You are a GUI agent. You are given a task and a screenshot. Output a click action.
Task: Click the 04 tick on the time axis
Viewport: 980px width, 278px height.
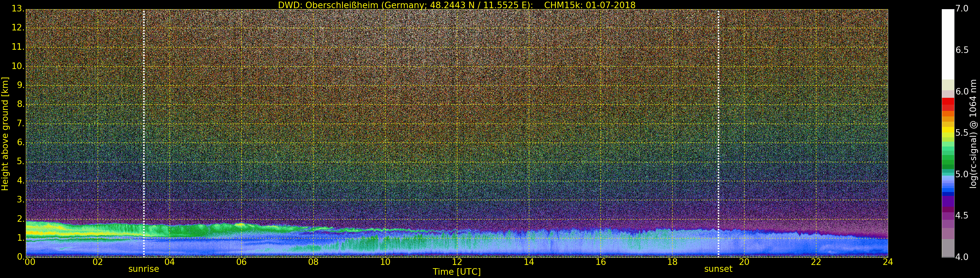(x=169, y=262)
